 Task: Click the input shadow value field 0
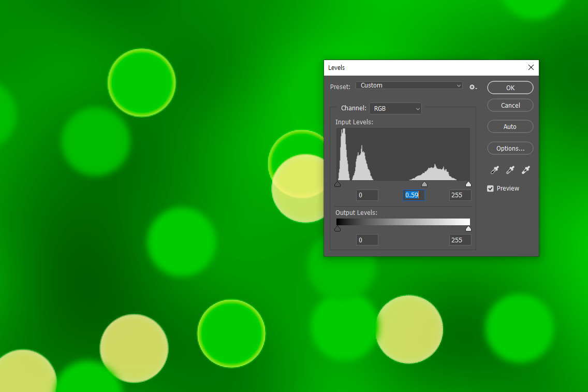tap(367, 195)
